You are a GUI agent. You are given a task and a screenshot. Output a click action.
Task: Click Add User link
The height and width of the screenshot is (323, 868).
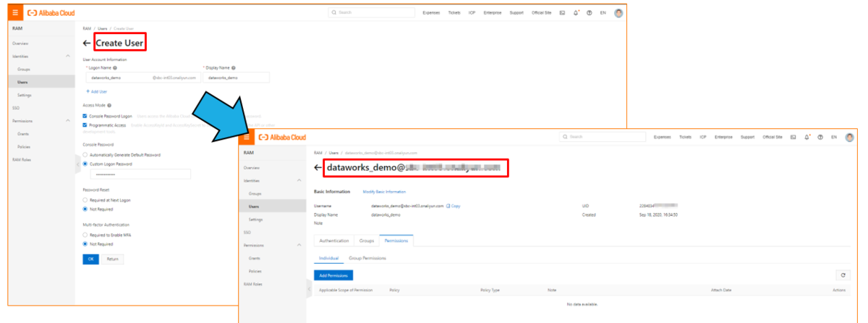pyautogui.click(x=97, y=91)
